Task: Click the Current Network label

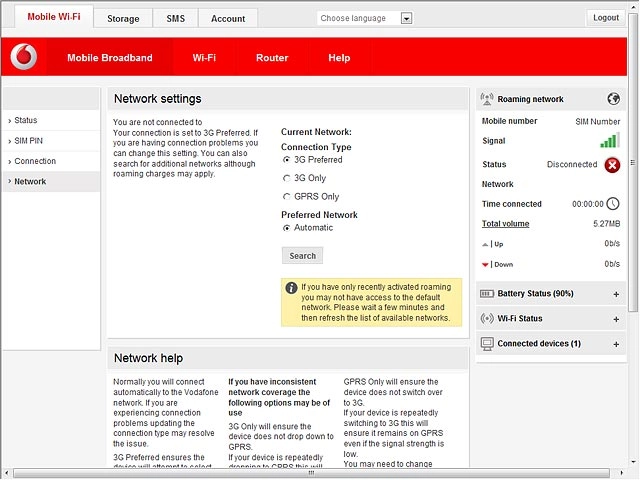Action: click(316, 132)
